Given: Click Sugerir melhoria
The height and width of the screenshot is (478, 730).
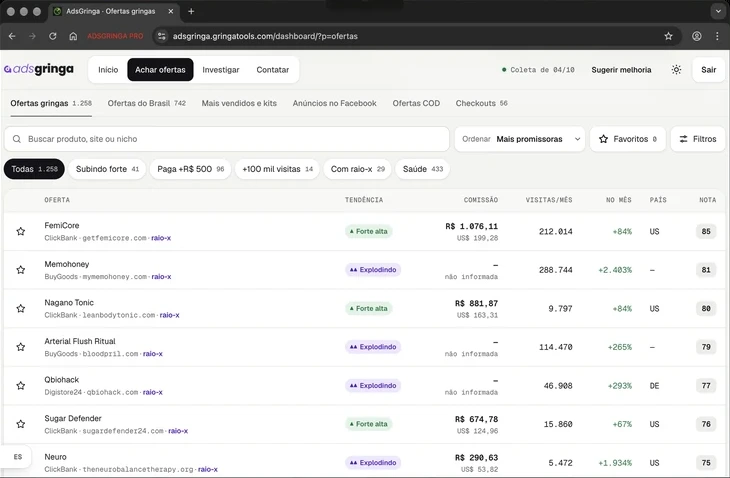Looking at the screenshot, I should pyautogui.click(x=621, y=70).
